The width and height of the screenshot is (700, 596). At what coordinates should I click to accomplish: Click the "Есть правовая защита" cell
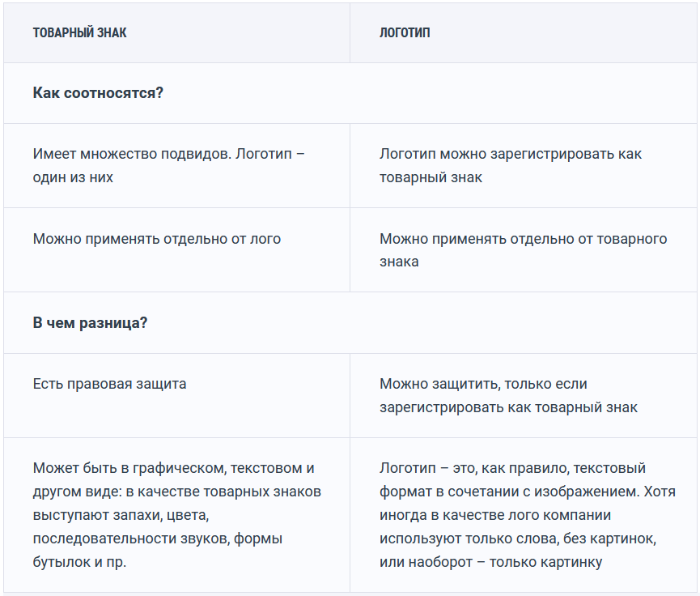[x=109, y=384]
